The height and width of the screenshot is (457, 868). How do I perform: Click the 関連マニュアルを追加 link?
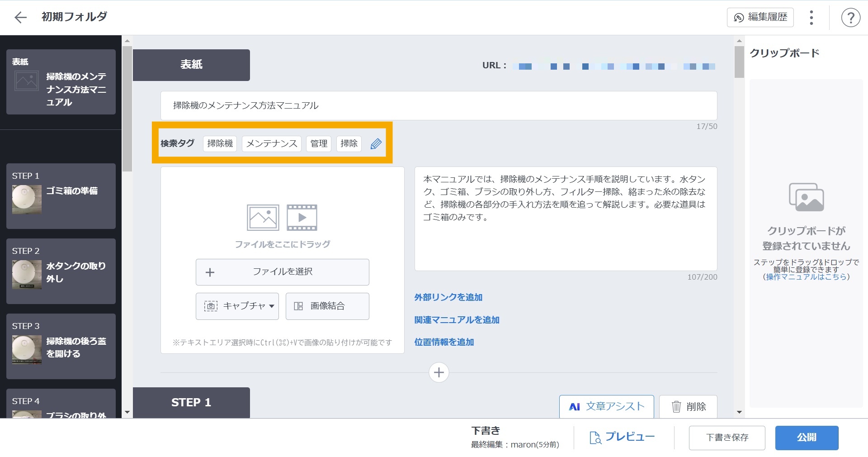pyautogui.click(x=457, y=320)
